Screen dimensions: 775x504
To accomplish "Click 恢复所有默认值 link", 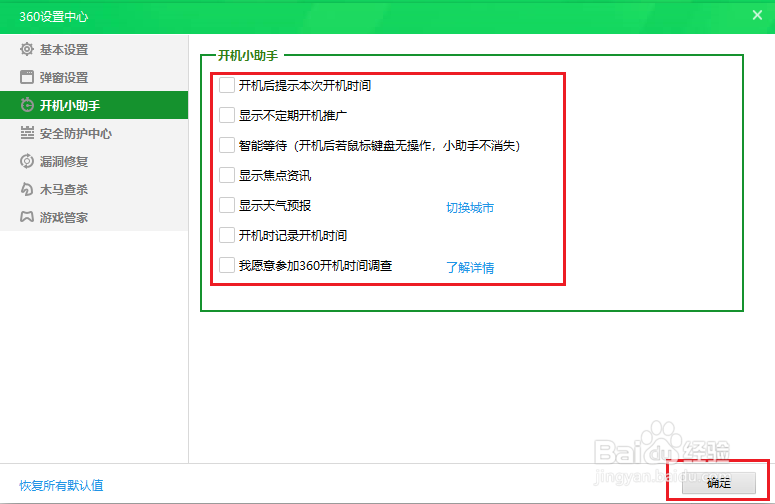I will [x=61, y=485].
